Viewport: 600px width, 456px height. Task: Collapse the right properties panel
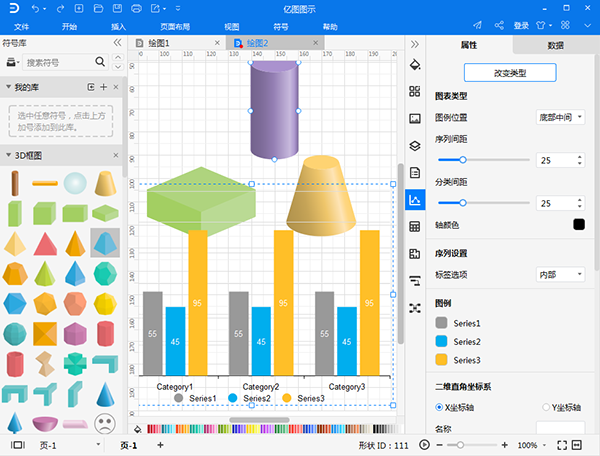pyautogui.click(x=415, y=44)
